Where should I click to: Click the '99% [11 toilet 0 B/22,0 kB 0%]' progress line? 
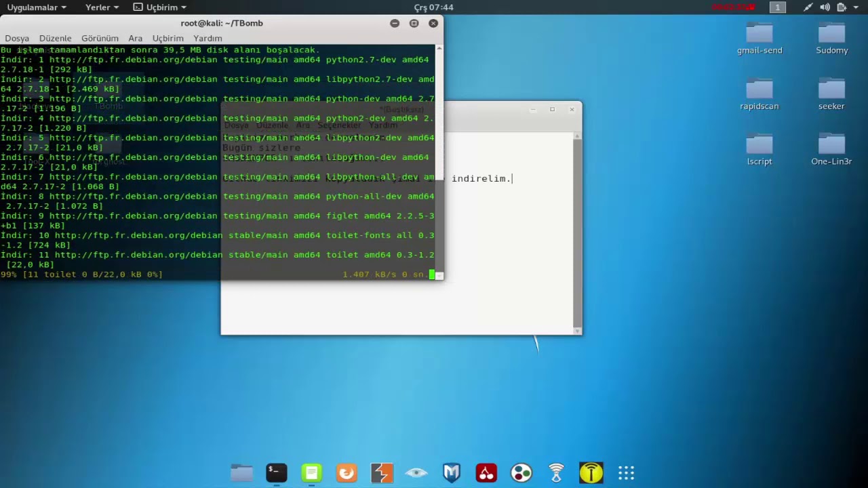click(81, 274)
